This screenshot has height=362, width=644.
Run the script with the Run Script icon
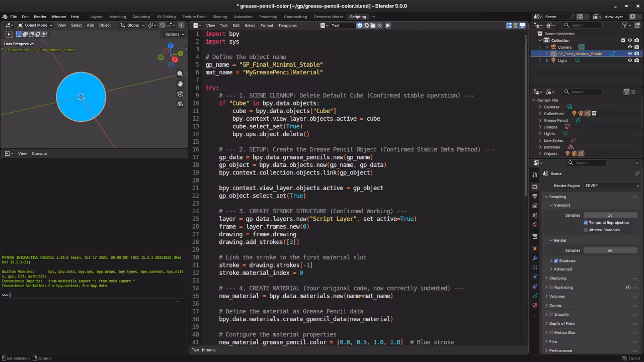coord(387,25)
